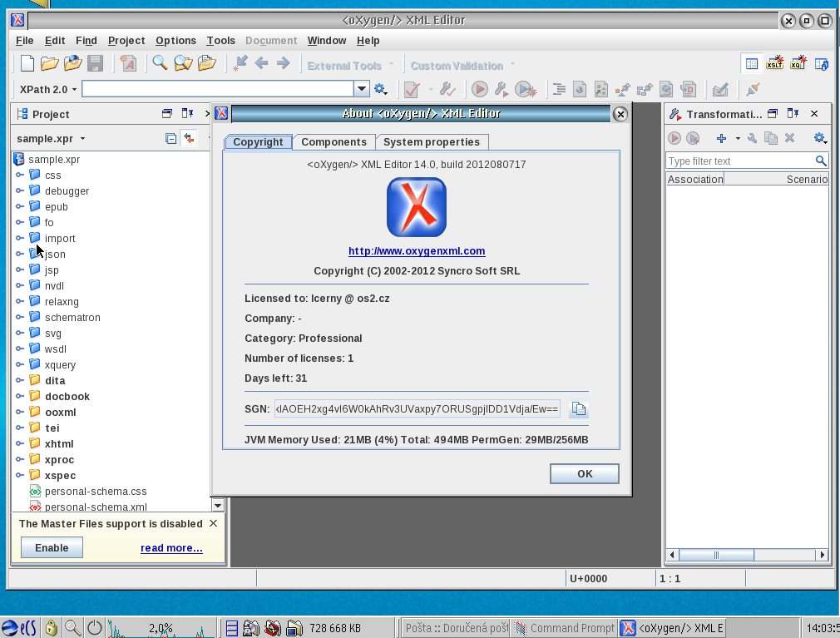Dismiss the Master Files notification
840x638 pixels.
coord(213,523)
